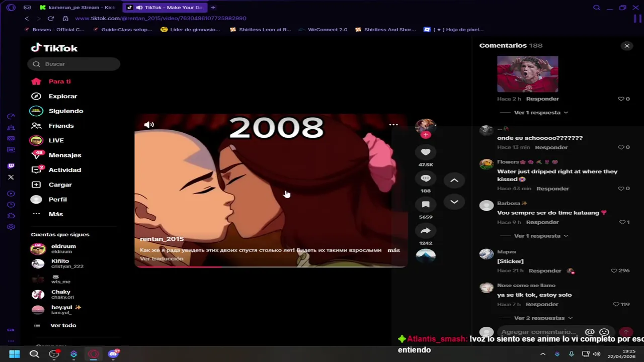Reload the page in browser
Screen dimensions: 644x362
point(51,18)
